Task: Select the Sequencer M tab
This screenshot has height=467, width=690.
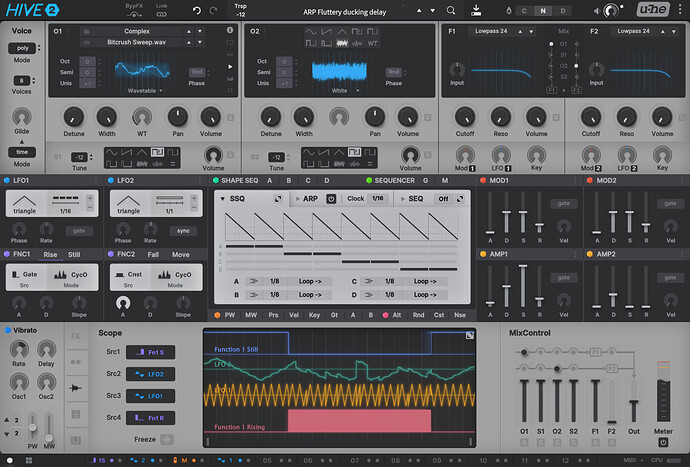Action: click(445, 180)
